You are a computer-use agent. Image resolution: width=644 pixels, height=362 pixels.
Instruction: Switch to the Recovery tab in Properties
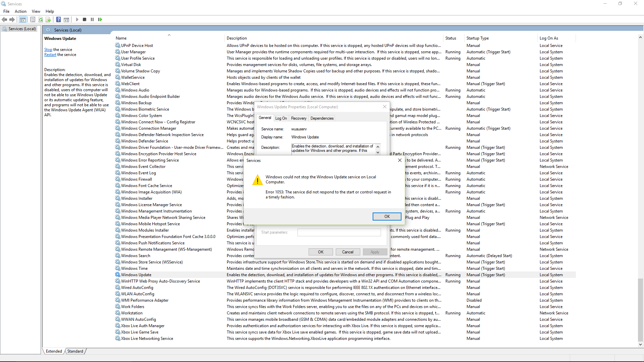(x=299, y=118)
